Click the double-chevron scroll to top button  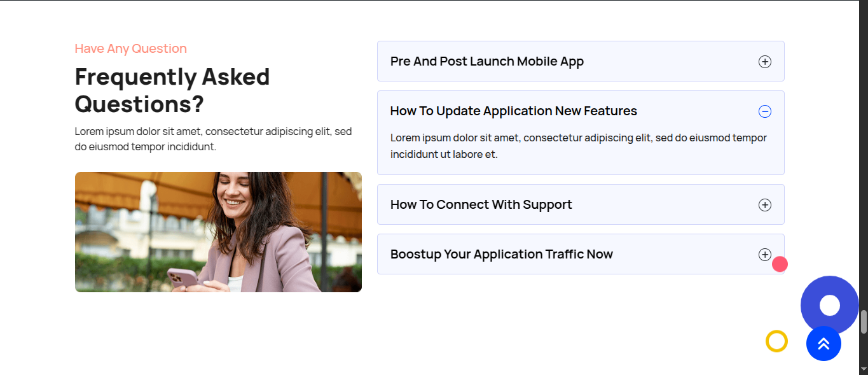click(823, 344)
